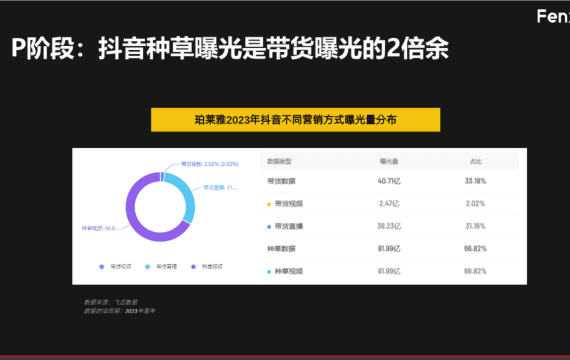Click the 种草视频 66.8 chart callout label
Viewport: 570px width, 360px height.
click(x=100, y=228)
